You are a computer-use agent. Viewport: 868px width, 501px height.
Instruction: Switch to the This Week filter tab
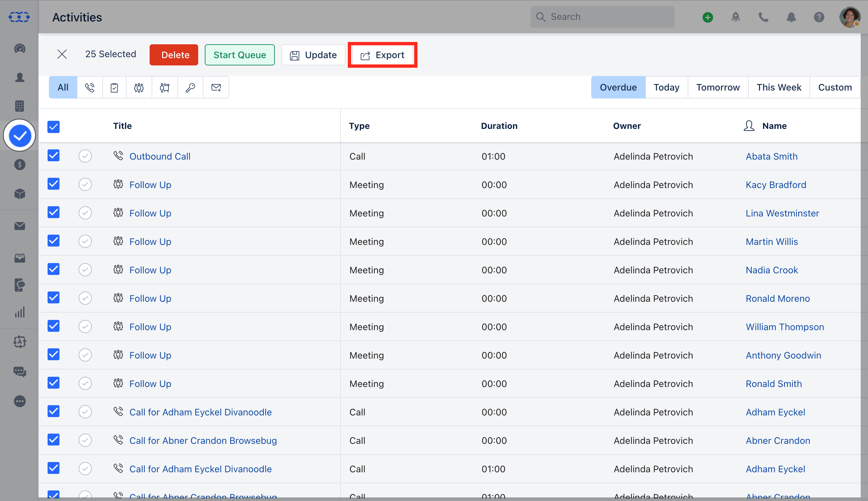pyautogui.click(x=778, y=87)
